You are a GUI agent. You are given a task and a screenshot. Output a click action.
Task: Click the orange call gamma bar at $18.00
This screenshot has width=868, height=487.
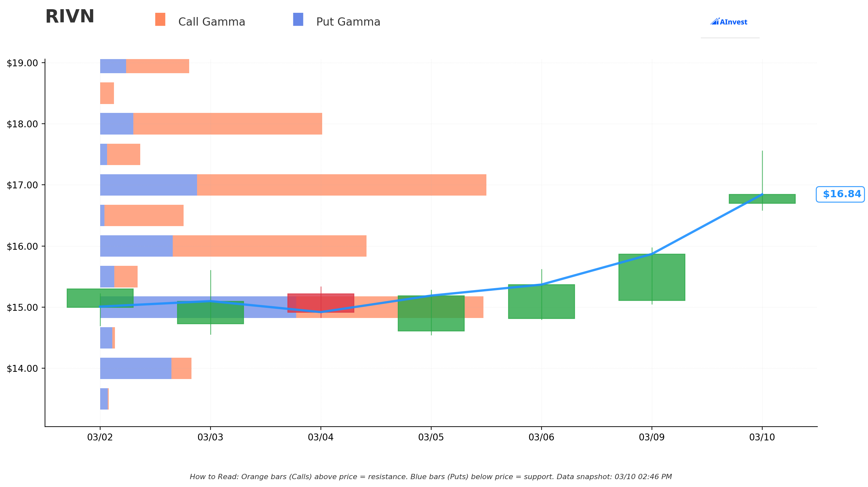(x=228, y=124)
